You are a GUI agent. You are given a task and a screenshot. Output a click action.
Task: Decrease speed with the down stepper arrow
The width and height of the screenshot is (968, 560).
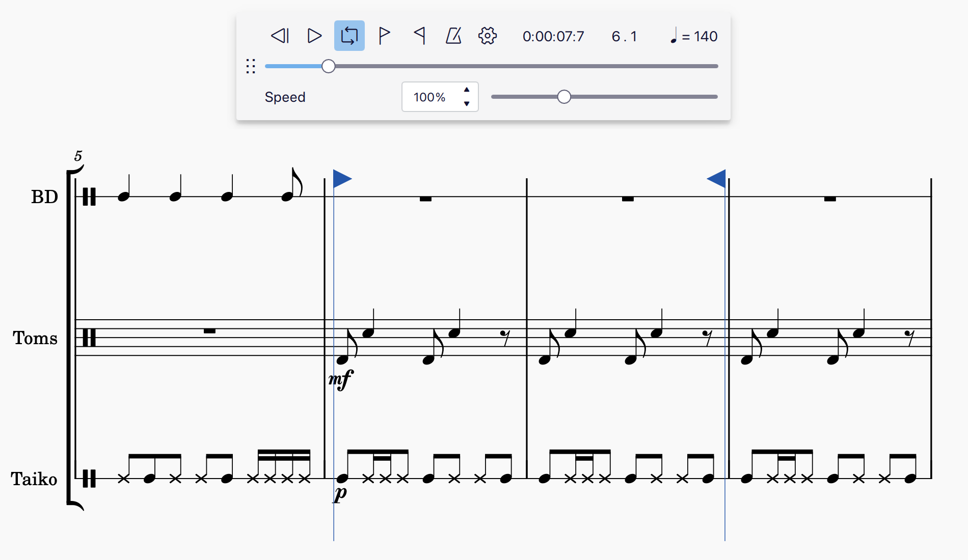pos(467,103)
